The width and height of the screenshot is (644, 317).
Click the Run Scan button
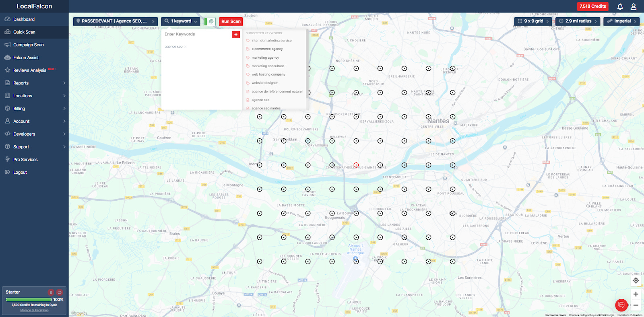pos(231,21)
